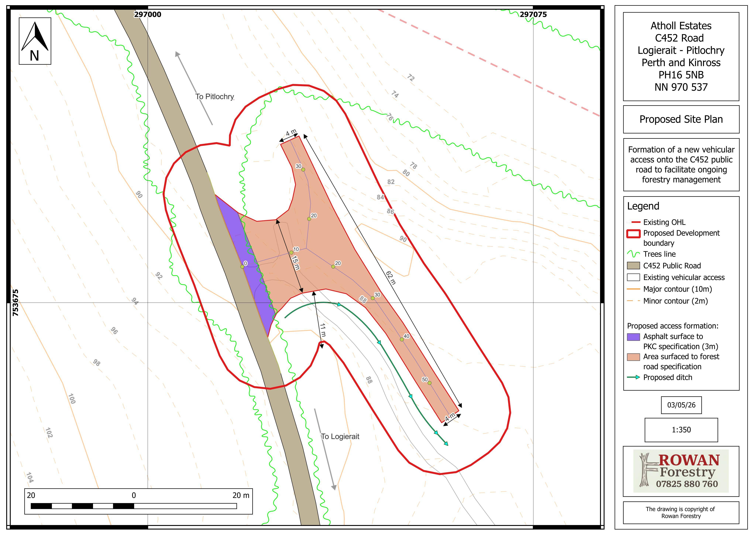Click the '62 m' dimension label
The image size is (756, 535).
[391, 278]
